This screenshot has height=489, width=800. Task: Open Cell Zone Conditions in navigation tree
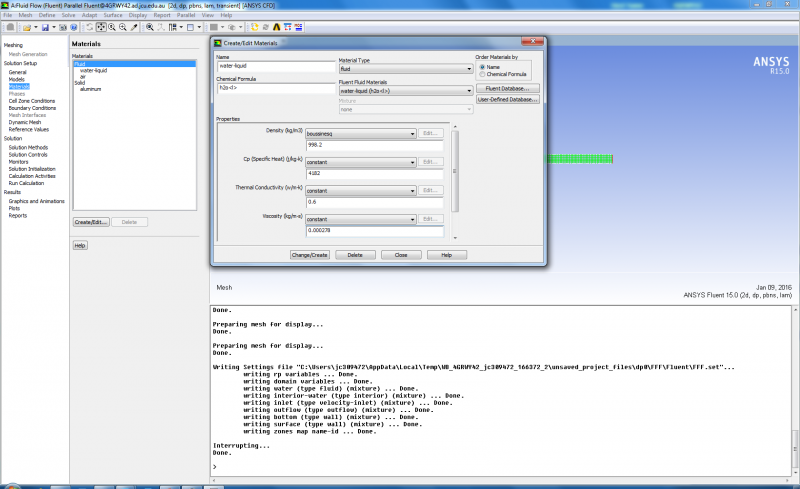32,101
